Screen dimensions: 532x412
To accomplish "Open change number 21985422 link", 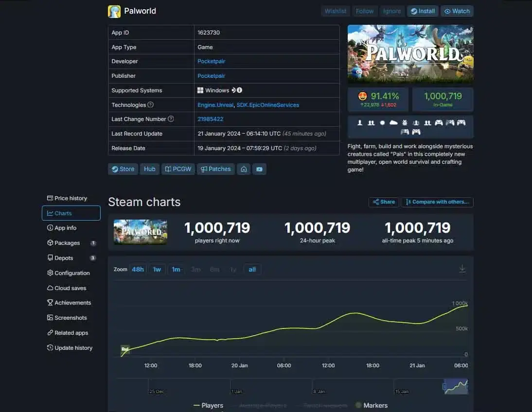I will 211,120.
